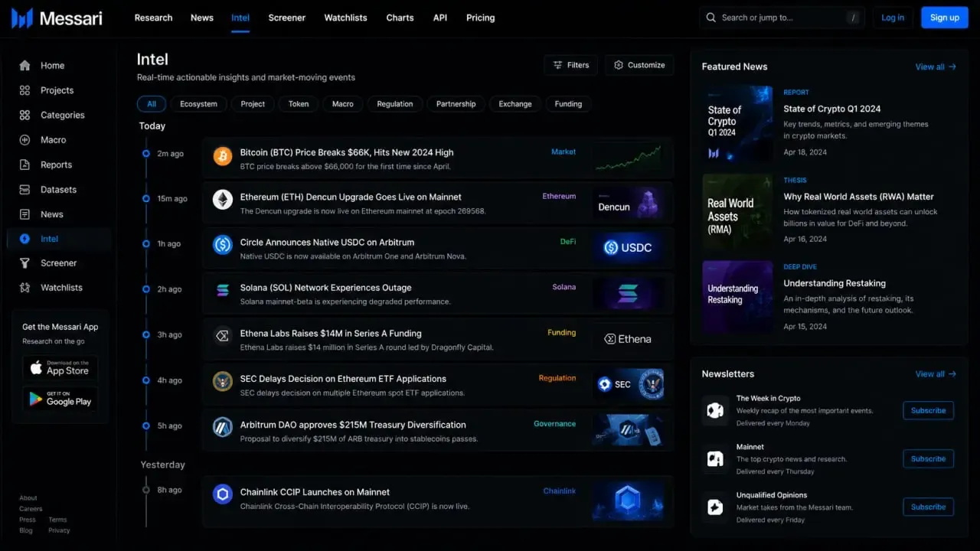Click the Ethena Labs logo icon
Viewport: 980px width, 551px height.
click(223, 336)
